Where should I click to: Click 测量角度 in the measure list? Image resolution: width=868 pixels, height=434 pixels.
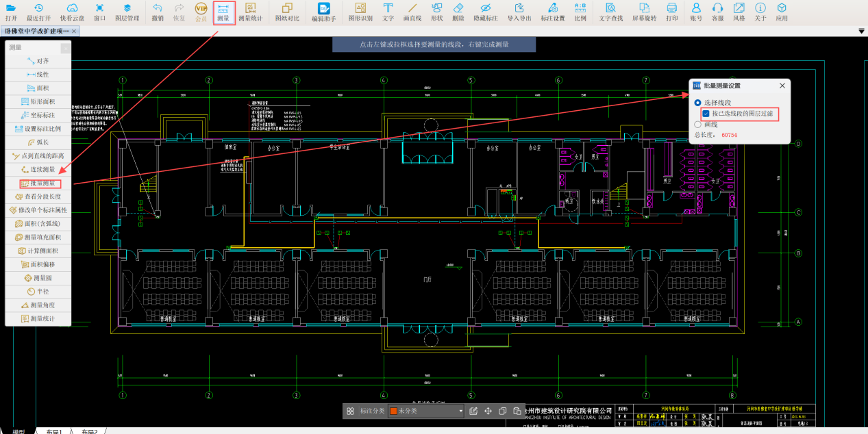tap(41, 305)
